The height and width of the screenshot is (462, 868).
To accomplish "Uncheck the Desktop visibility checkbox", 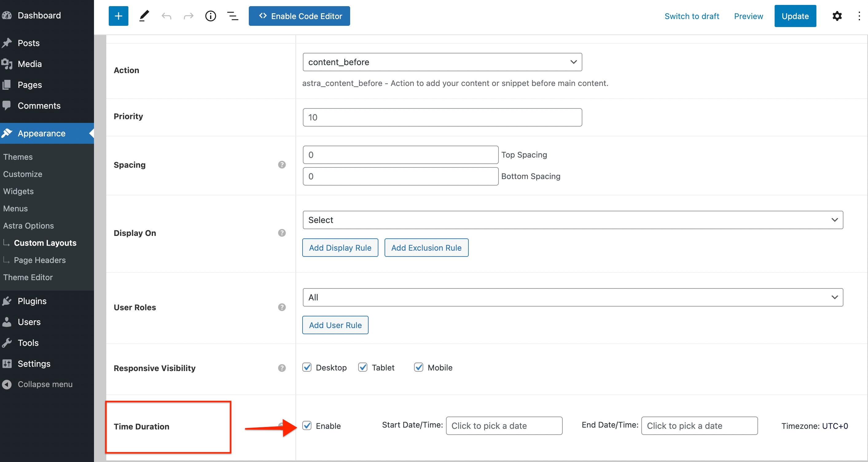I will coord(307,367).
